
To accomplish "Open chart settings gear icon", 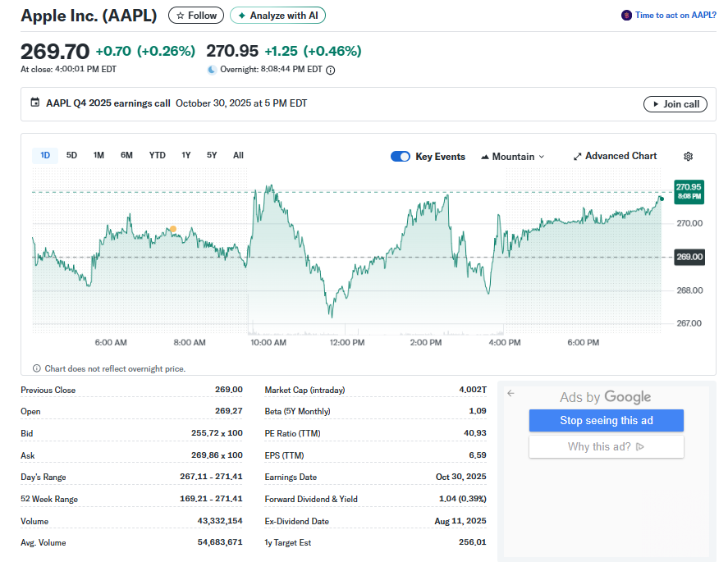I will [x=688, y=157].
